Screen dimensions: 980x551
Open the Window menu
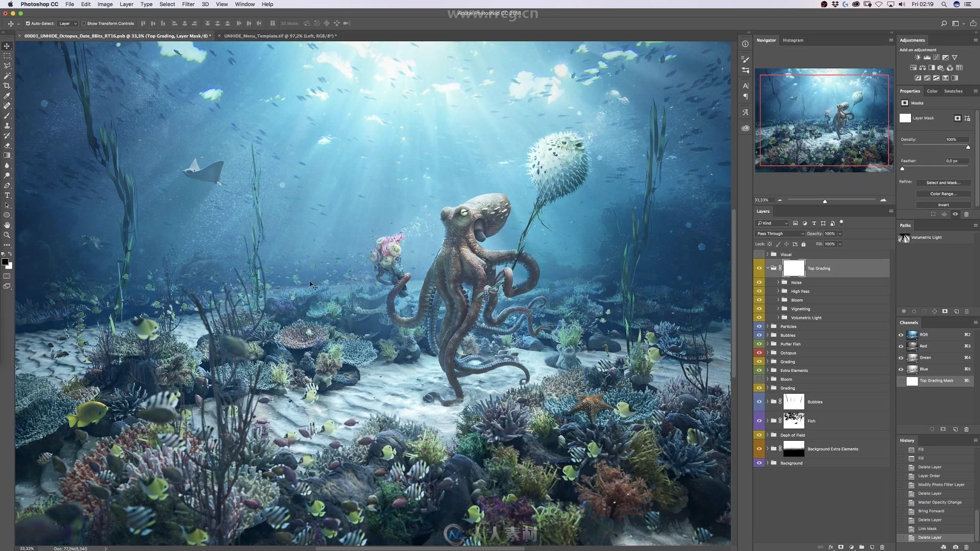244,4
